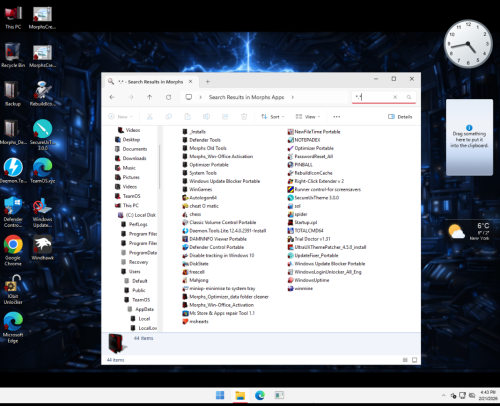500x406 pixels.
Task: Open Windows Start menu
Action: 220,396
